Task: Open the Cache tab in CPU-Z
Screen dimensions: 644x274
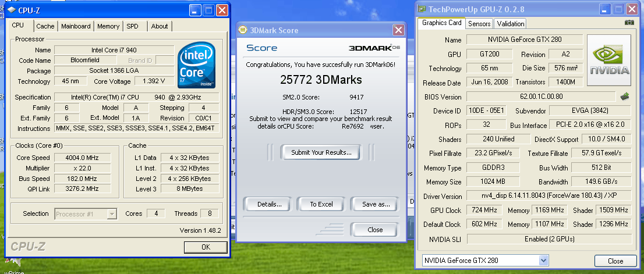Action: (45, 26)
